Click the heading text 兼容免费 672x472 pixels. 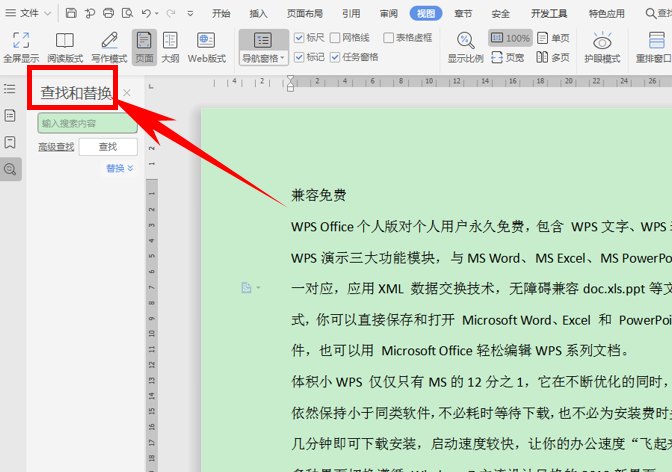[318, 195]
